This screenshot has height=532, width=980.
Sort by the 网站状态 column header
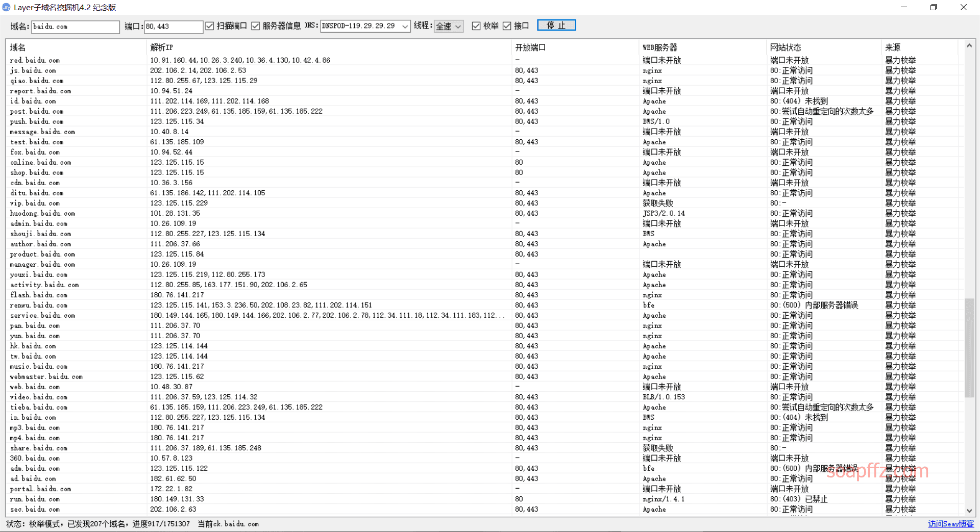point(824,47)
